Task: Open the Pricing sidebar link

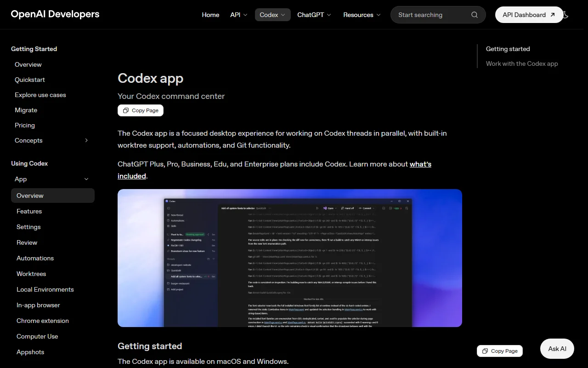Action: coord(25,125)
